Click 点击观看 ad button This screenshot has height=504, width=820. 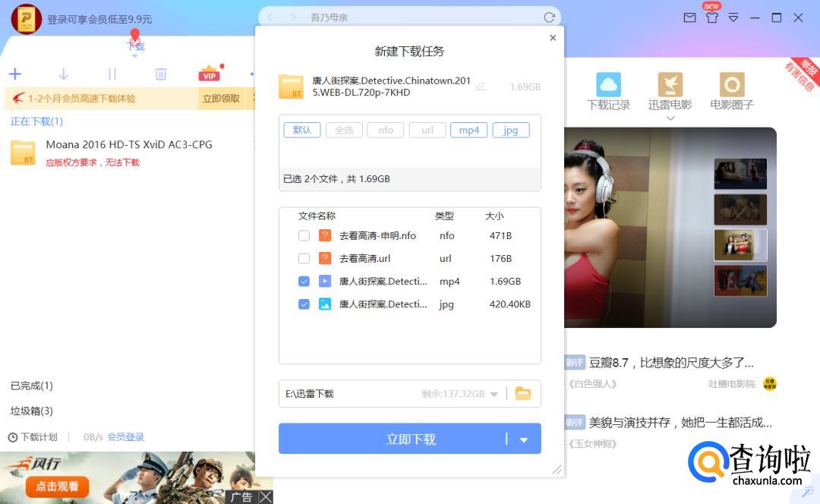tap(57, 487)
